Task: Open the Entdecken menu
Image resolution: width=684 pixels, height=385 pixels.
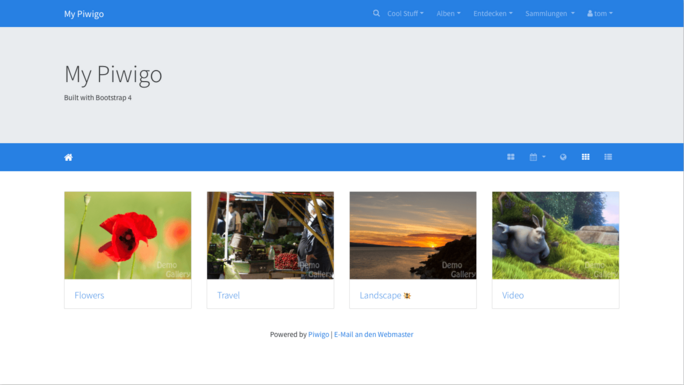Action: (x=493, y=14)
